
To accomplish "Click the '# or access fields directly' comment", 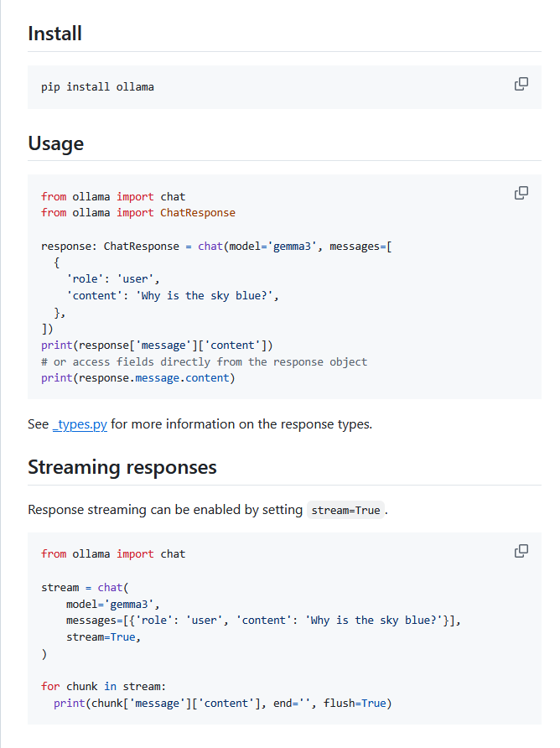I will (204, 362).
